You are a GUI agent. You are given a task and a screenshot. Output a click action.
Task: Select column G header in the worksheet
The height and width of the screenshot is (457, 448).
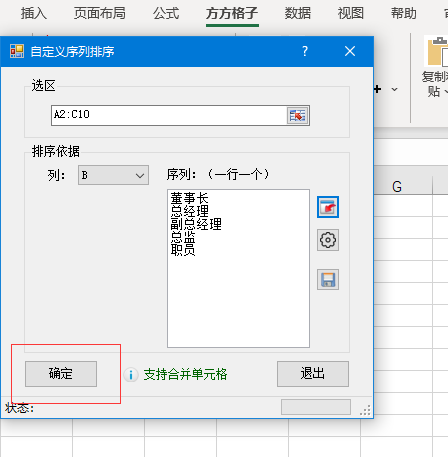point(397,187)
